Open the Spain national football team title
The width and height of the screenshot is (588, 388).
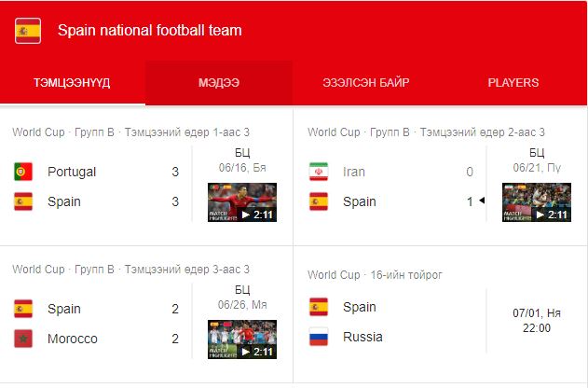[150, 31]
